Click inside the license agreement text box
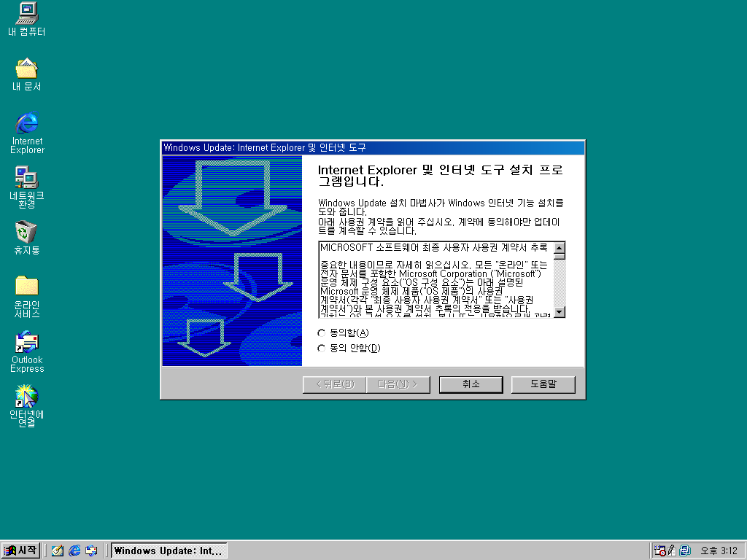 click(436, 280)
